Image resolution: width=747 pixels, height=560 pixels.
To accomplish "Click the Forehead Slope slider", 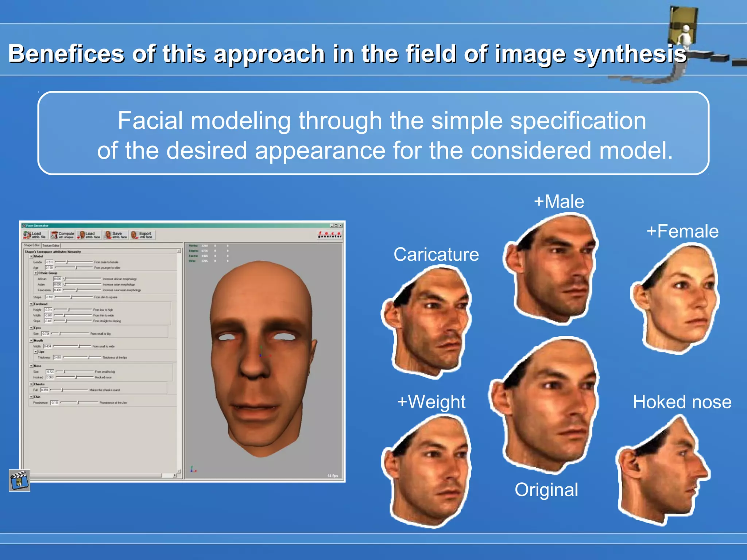I will coord(73,321).
